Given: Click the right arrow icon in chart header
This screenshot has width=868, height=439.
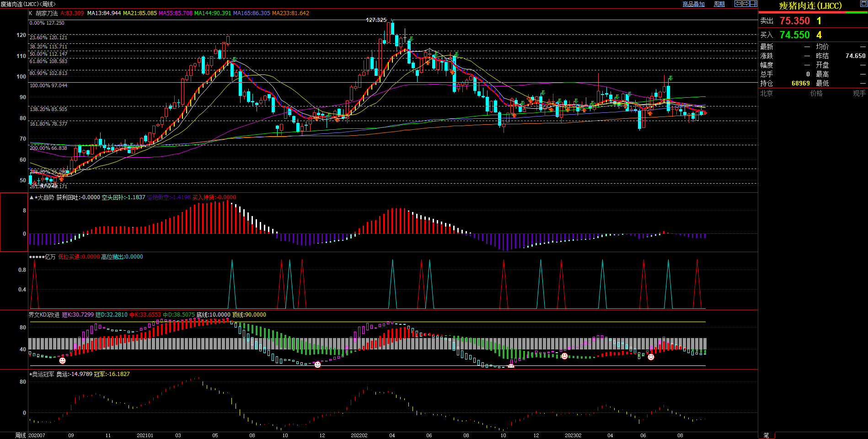Looking at the screenshot, I should (x=746, y=4).
